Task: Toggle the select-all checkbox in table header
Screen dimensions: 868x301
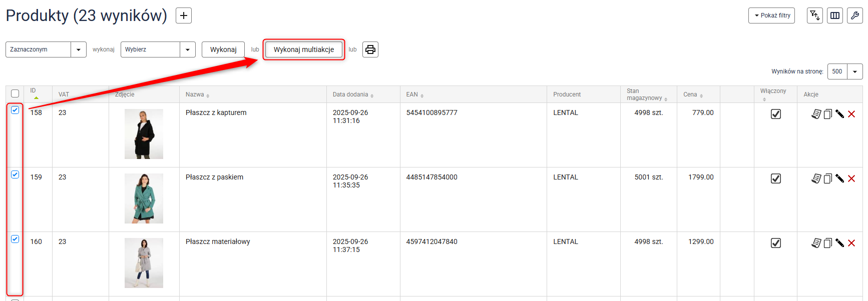Action: click(15, 93)
